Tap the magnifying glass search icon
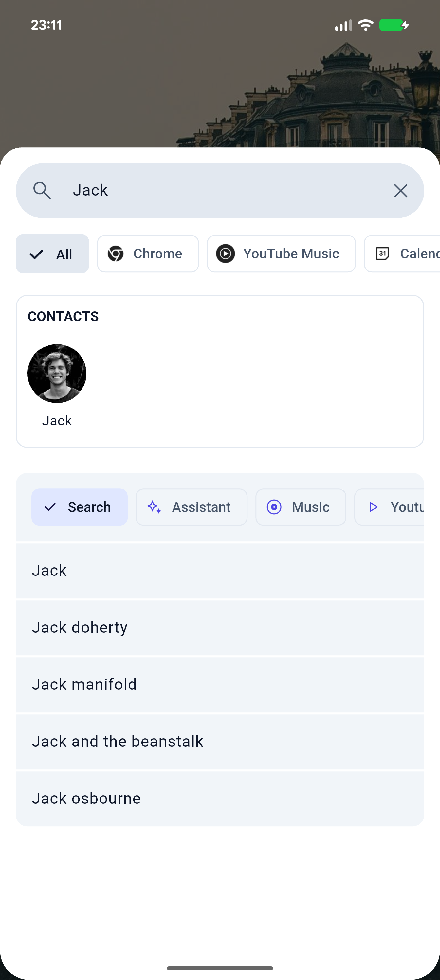 coord(42,191)
